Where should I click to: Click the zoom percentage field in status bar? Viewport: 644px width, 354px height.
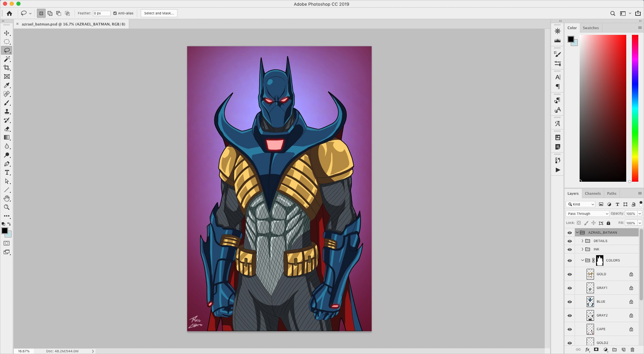pos(24,351)
